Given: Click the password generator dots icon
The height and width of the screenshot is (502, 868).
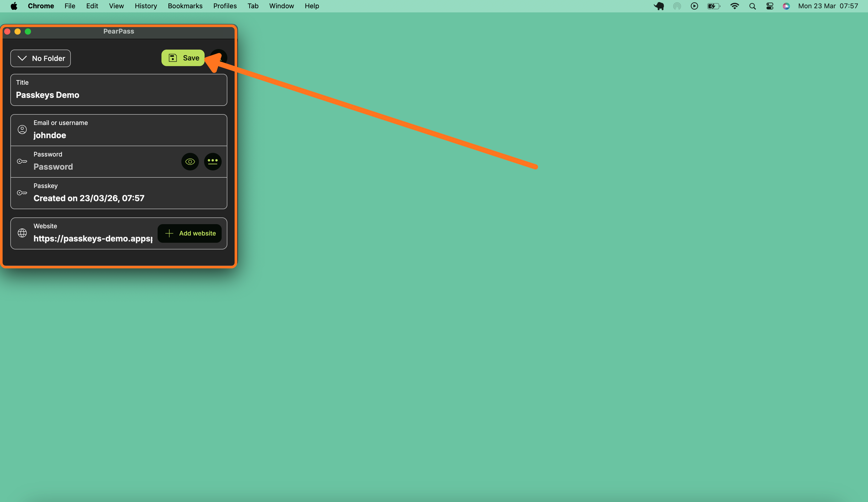Looking at the screenshot, I should pyautogui.click(x=213, y=161).
